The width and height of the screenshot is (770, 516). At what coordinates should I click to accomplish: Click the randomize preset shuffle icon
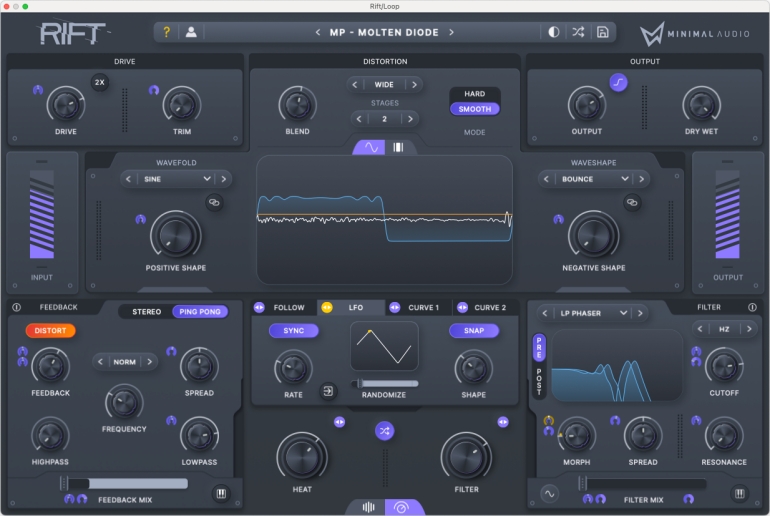[578, 32]
